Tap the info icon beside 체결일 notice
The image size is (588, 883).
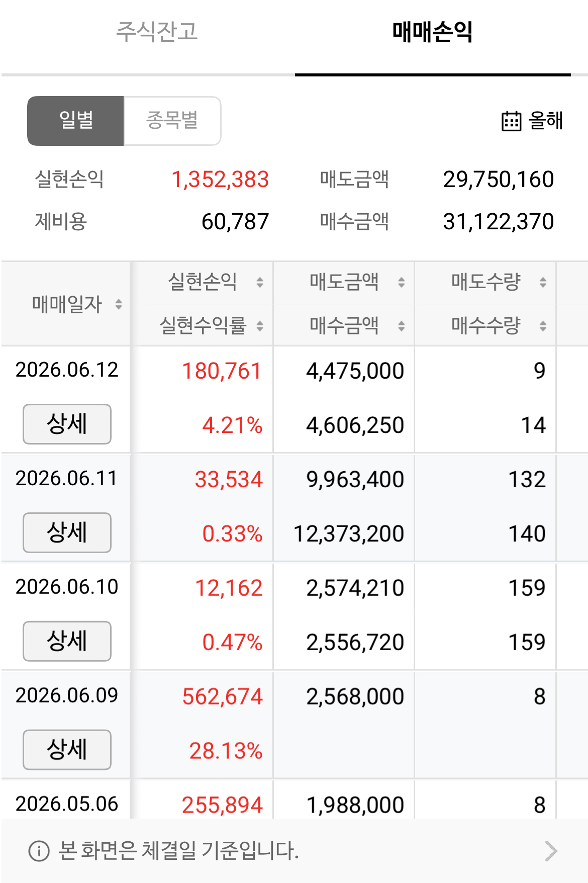click(x=39, y=851)
